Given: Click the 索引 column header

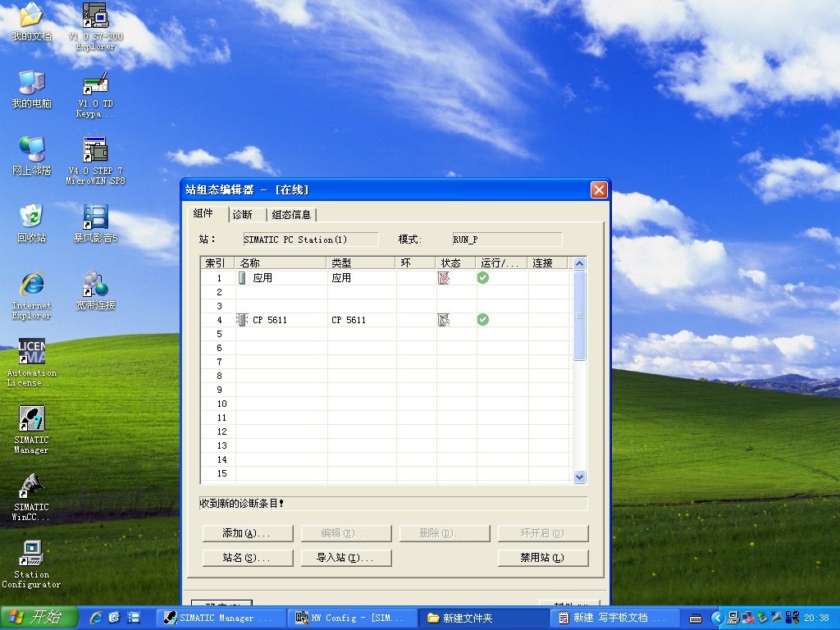Looking at the screenshot, I should (x=217, y=263).
